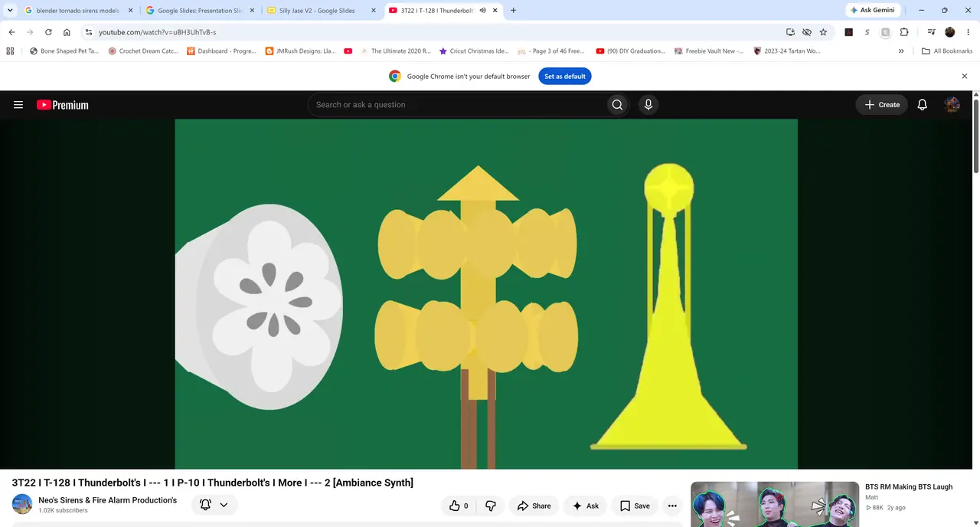This screenshot has width=980, height=527.
Task: Open the BTS RM Making BTS Laugh thumbnail
Action: (x=775, y=504)
